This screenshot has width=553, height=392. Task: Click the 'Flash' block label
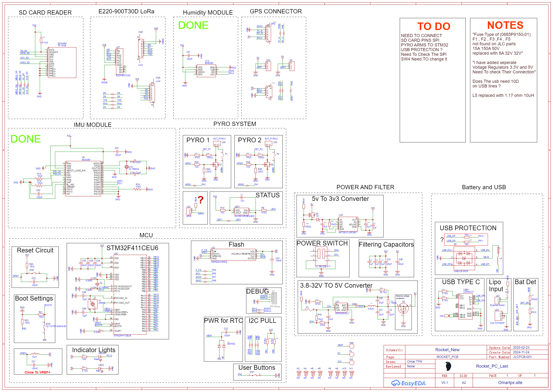pyautogui.click(x=236, y=244)
